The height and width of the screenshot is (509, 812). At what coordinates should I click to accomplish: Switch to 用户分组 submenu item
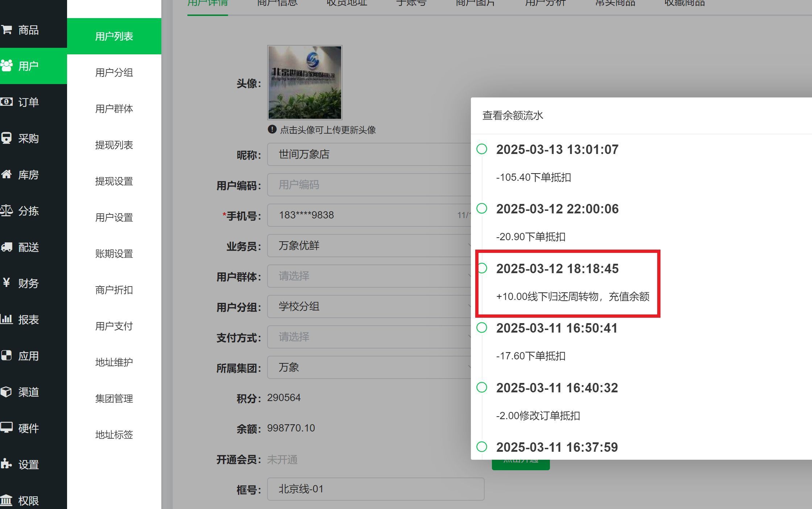[x=114, y=72]
